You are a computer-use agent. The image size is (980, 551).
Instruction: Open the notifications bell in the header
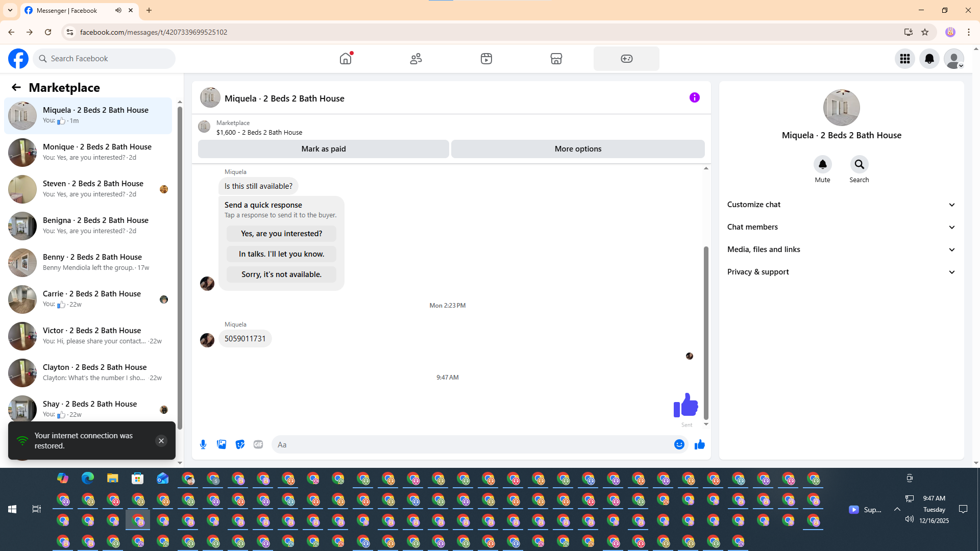929,59
